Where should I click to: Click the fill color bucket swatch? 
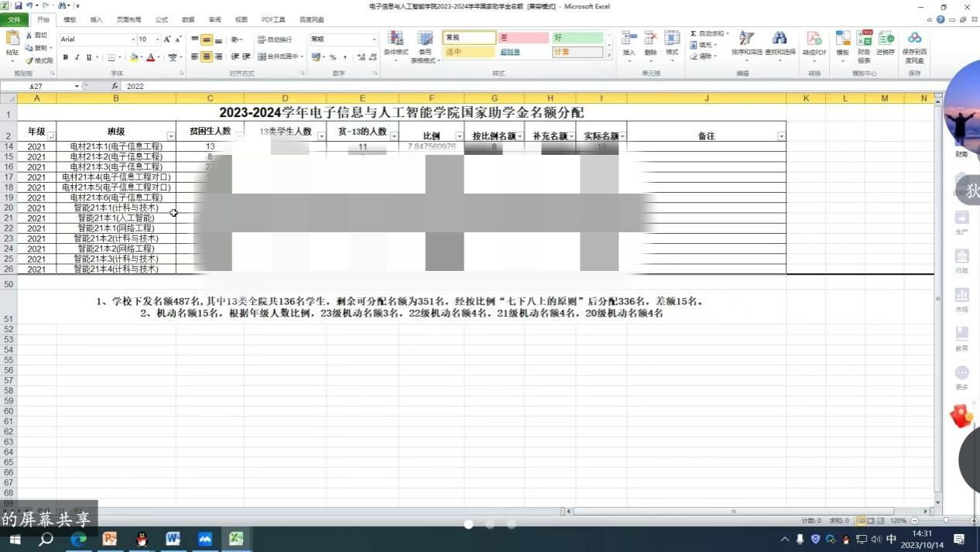tap(134, 57)
